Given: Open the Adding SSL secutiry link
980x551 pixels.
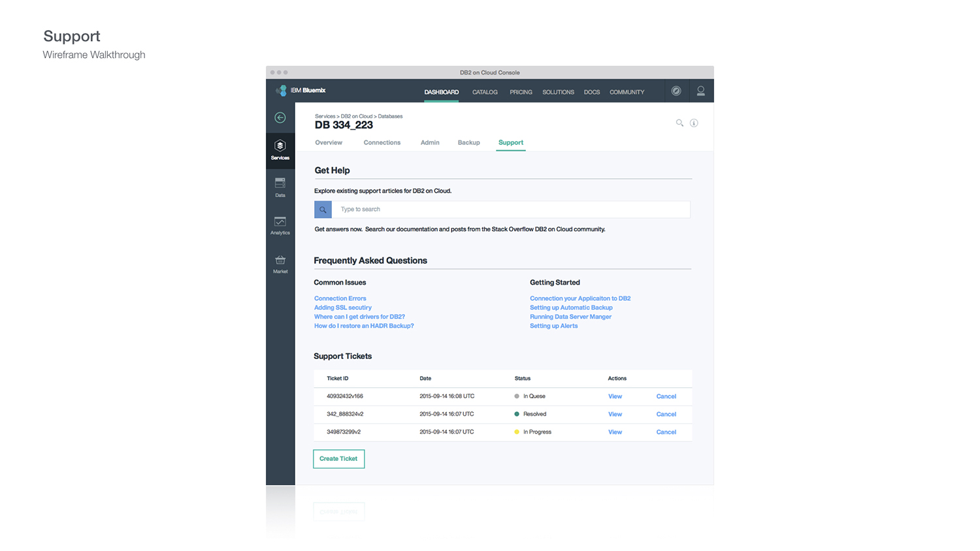Looking at the screenshot, I should pos(343,307).
